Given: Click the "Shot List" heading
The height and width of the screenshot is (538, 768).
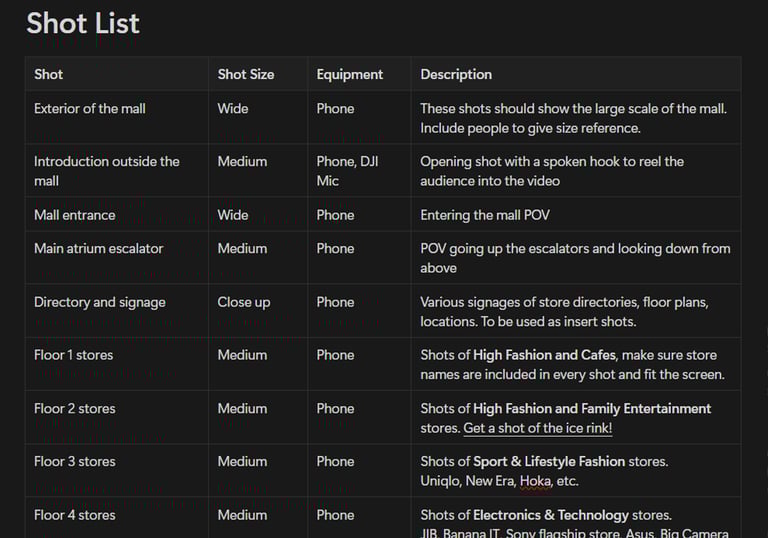Looking at the screenshot, I should 83,23.
